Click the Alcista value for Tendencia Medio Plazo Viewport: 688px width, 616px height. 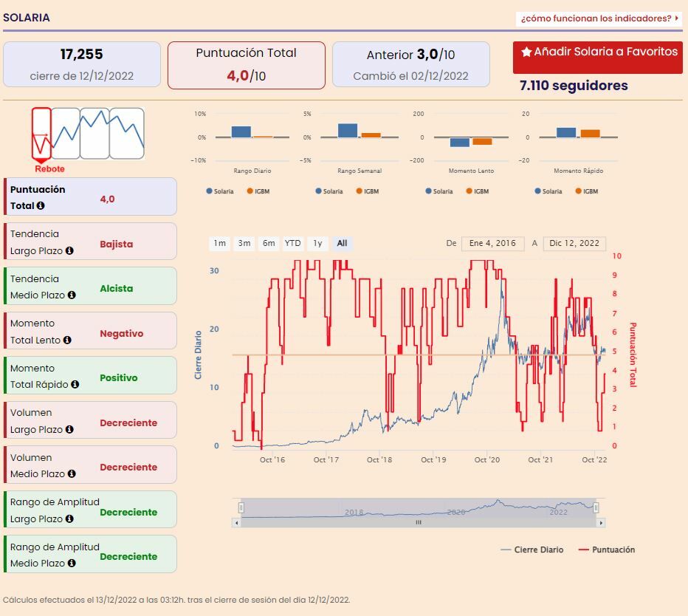pos(117,289)
